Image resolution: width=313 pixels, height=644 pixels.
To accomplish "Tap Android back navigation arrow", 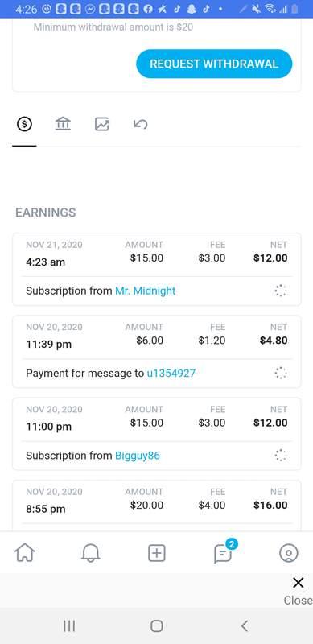I will tap(245, 626).
